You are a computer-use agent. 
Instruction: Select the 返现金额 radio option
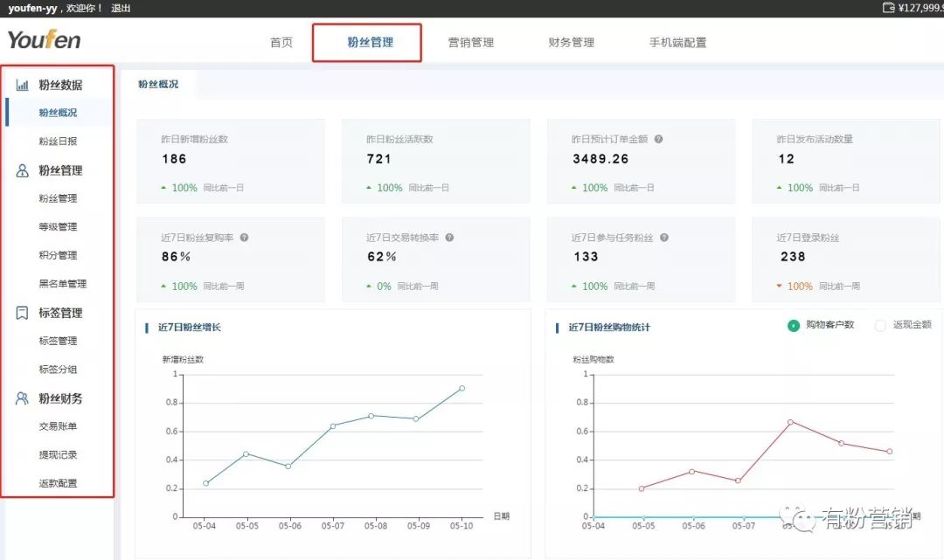pyautogui.click(x=880, y=325)
